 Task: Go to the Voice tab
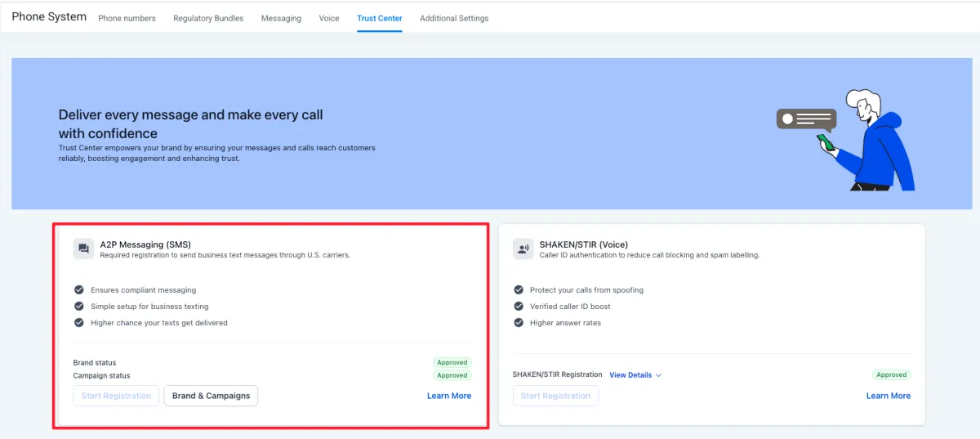tap(329, 18)
